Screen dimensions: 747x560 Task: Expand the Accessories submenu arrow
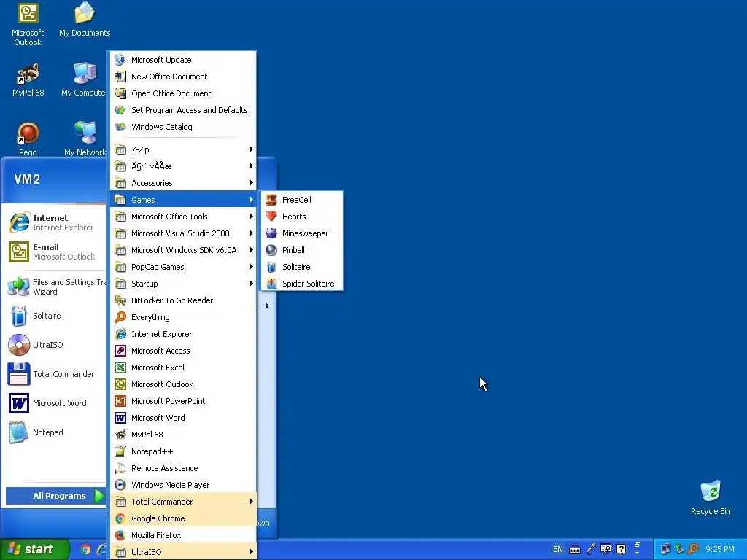coord(252,183)
